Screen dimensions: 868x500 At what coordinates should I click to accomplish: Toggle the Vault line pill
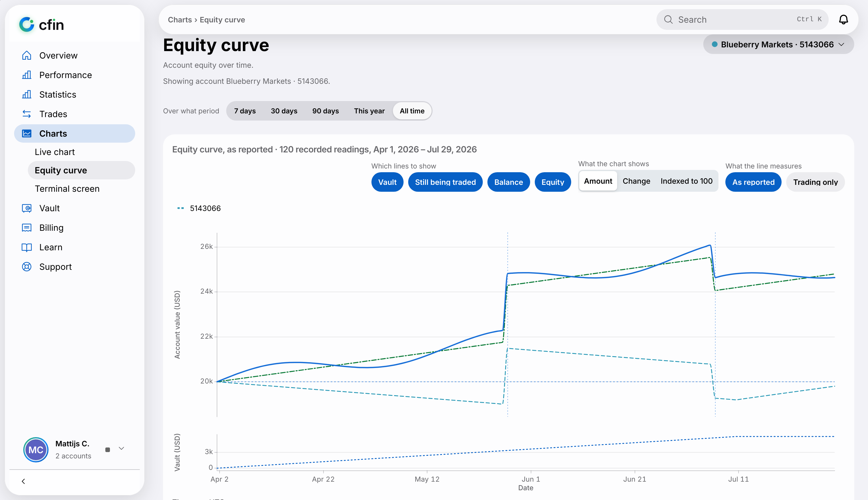387,182
